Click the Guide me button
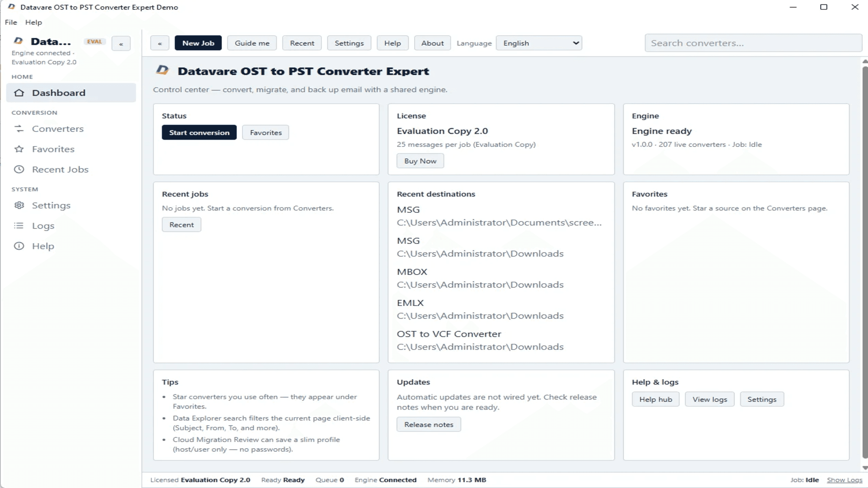Viewport: 868px width, 488px height. click(x=252, y=43)
